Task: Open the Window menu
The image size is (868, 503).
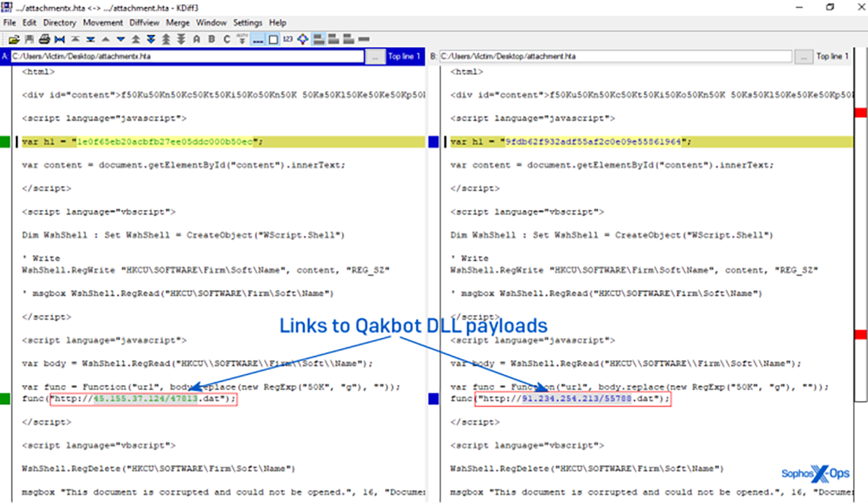Action: point(211,23)
